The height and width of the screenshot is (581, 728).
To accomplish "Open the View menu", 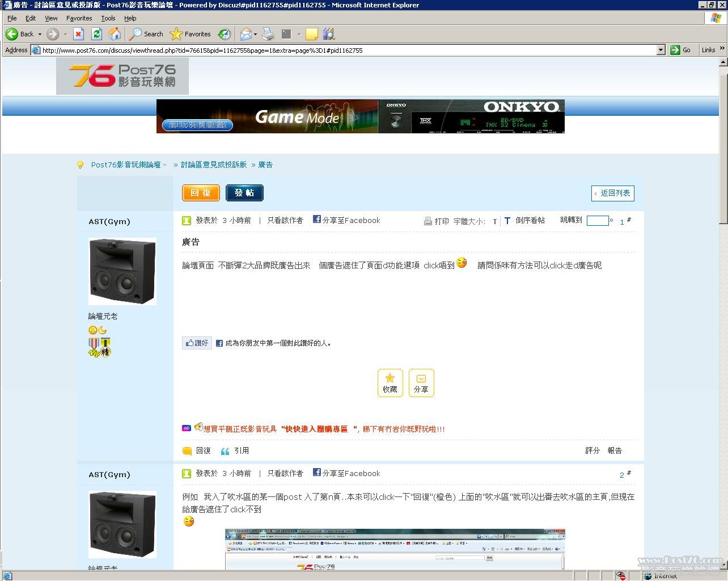I will pos(51,18).
